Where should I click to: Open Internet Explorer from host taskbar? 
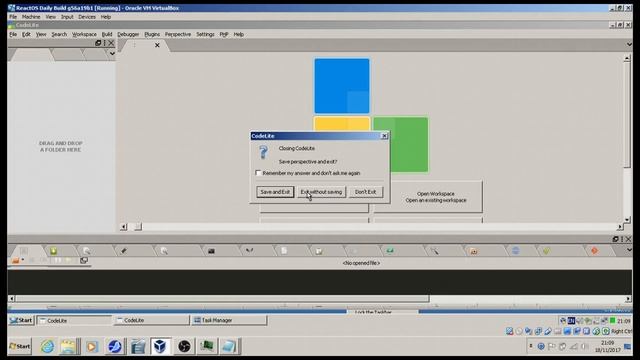click(x=47, y=347)
